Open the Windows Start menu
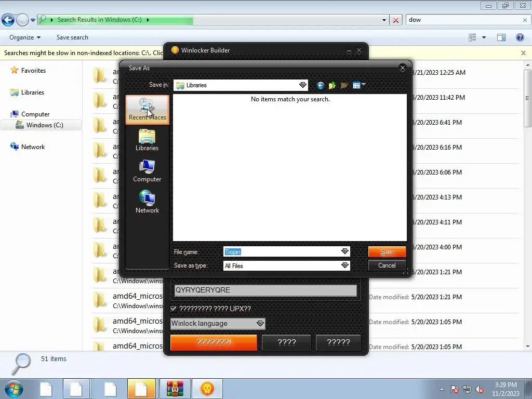This screenshot has width=532, height=399. pyautogui.click(x=14, y=389)
